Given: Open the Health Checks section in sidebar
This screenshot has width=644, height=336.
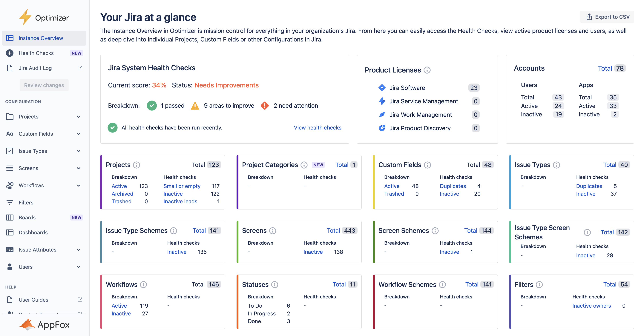Looking at the screenshot, I should [x=36, y=53].
